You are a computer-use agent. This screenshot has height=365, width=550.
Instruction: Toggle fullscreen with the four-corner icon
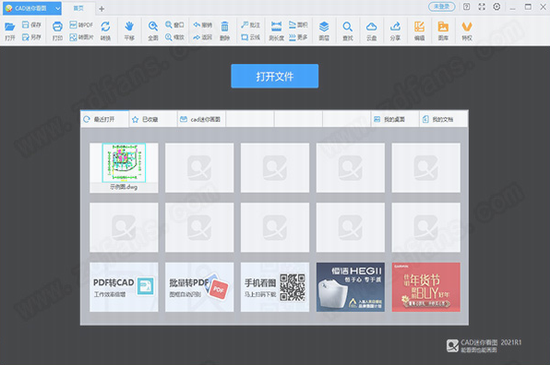(482, 7)
